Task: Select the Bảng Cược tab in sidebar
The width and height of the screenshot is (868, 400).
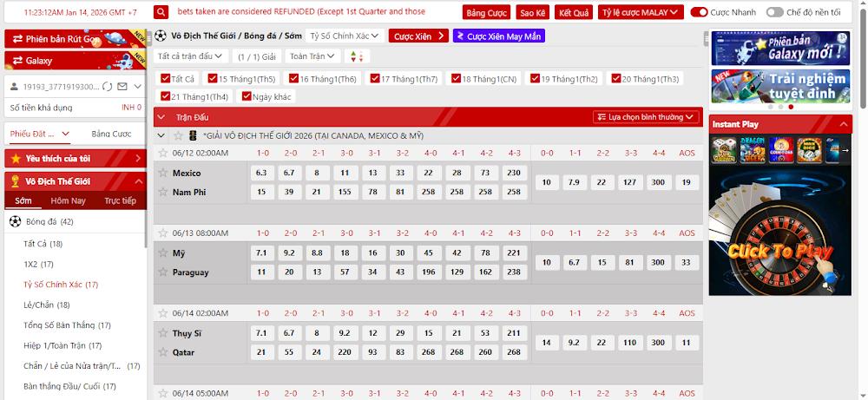Action: click(x=111, y=134)
